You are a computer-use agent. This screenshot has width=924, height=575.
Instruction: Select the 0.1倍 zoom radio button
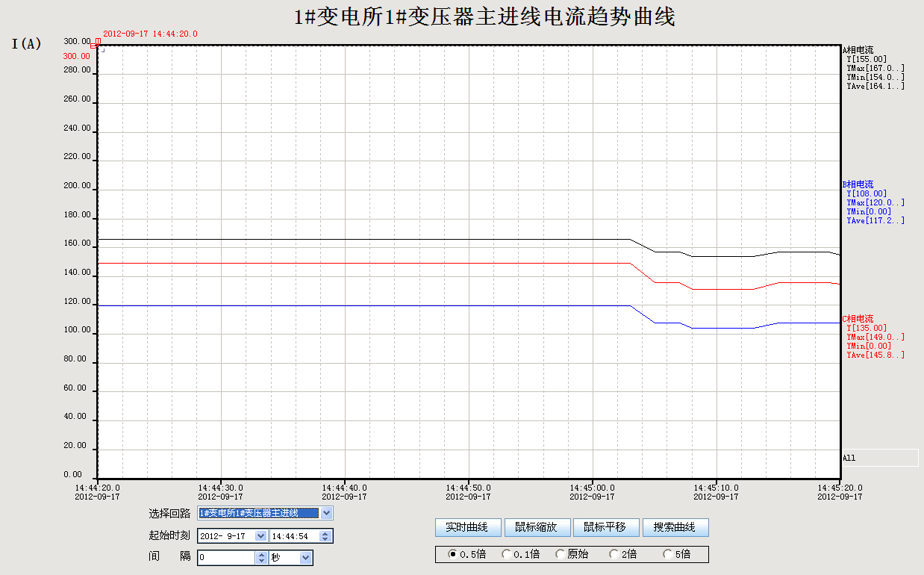pos(506,554)
